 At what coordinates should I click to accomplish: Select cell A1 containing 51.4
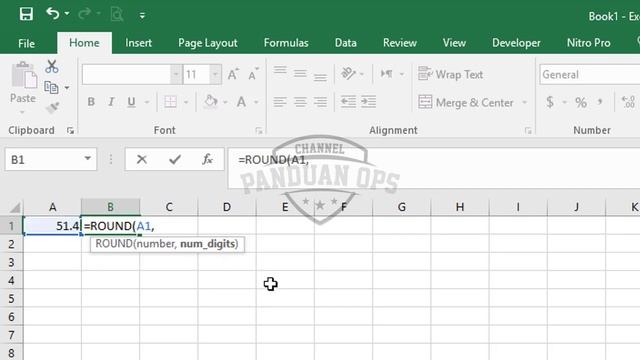[52, 225]
